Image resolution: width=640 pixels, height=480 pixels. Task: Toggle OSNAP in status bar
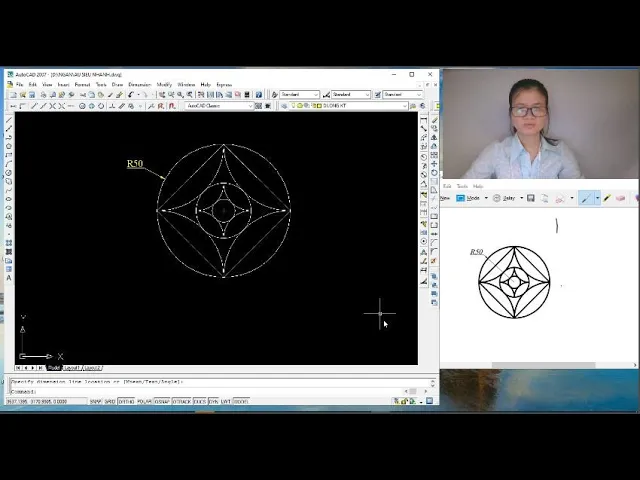click(x=162, y=401)
